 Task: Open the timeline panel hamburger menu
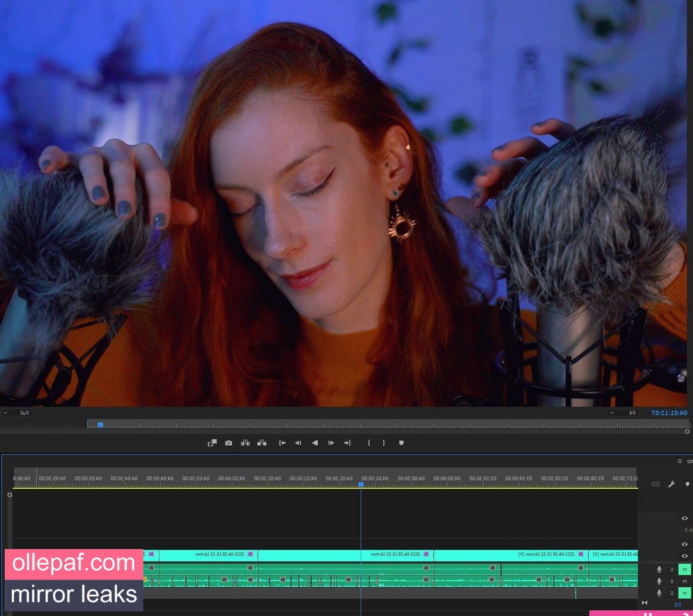680,461
